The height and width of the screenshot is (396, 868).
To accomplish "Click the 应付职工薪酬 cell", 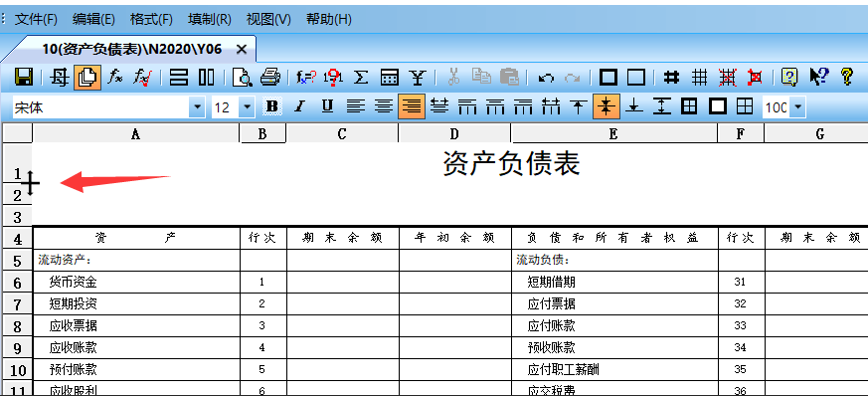I will coord(564,369).
